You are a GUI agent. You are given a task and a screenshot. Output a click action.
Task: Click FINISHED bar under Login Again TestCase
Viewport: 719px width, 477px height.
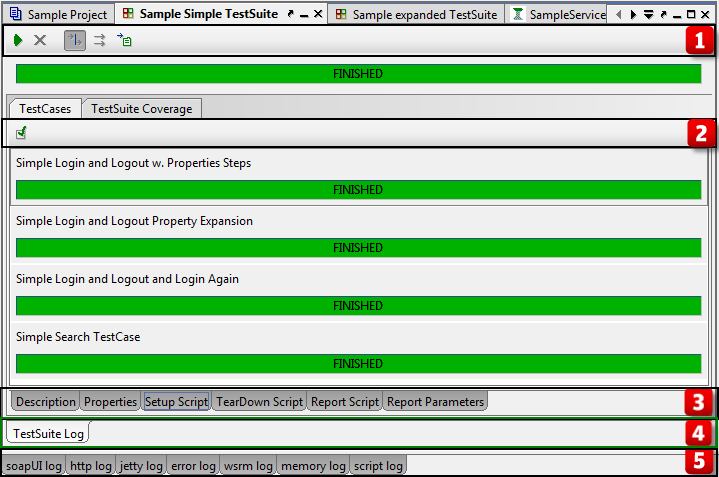[358, 306]
